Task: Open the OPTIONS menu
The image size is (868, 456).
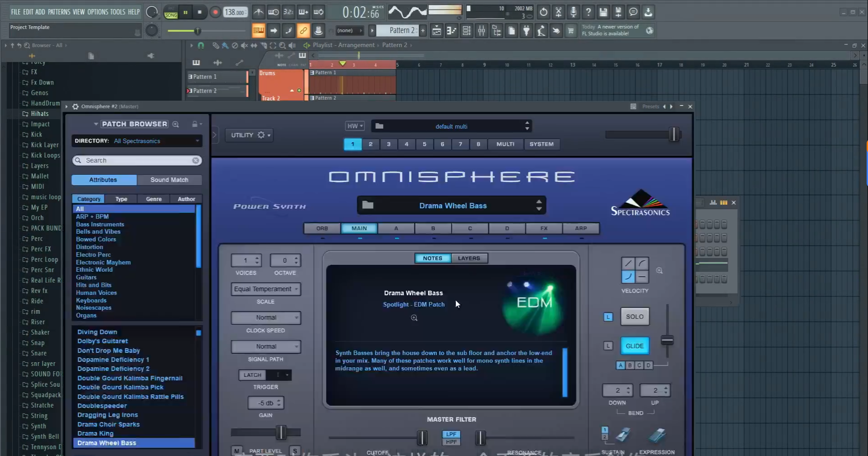Action: click(97, 12)
